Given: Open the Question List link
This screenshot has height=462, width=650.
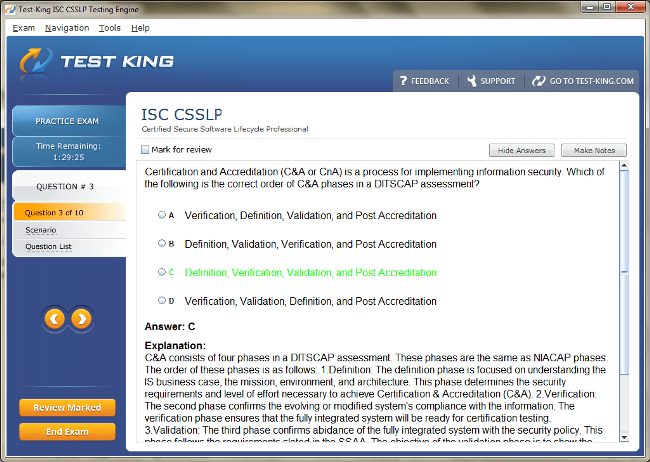Looking at the screenshot, I should click(x=48, y=246).
